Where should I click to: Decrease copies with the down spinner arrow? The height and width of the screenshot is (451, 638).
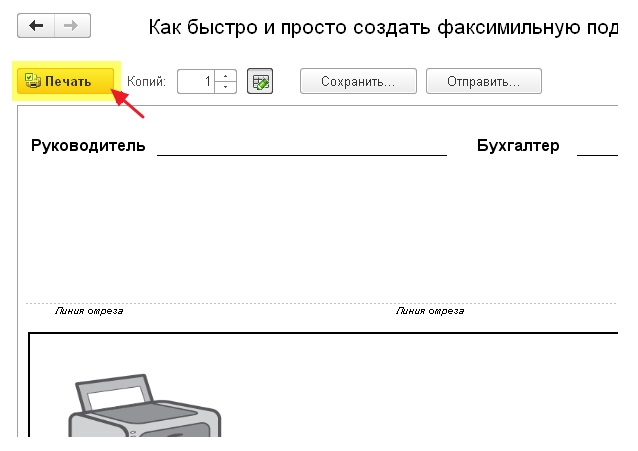click(225, 87)
